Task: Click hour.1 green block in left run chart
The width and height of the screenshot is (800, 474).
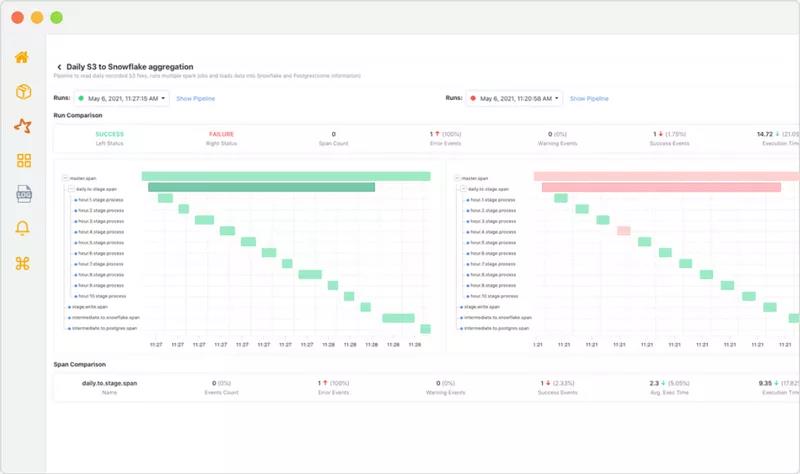Action: [165, 198]
